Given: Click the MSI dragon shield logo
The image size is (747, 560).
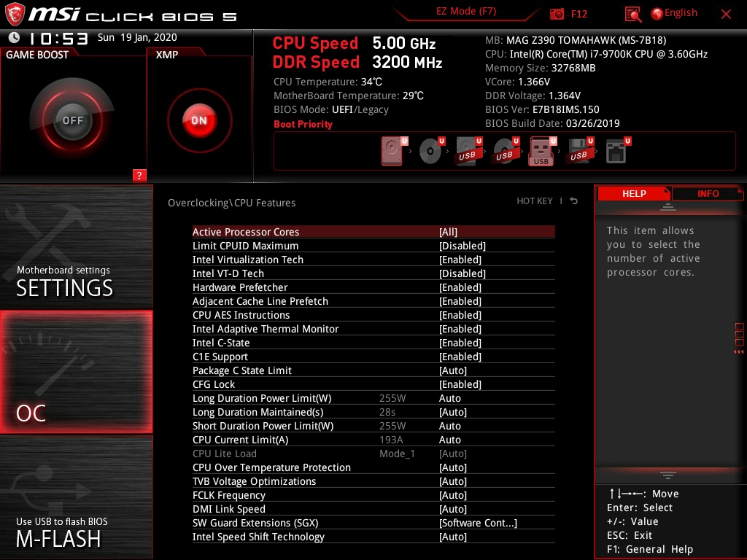Looking at the screenshot, I should 15,14.
